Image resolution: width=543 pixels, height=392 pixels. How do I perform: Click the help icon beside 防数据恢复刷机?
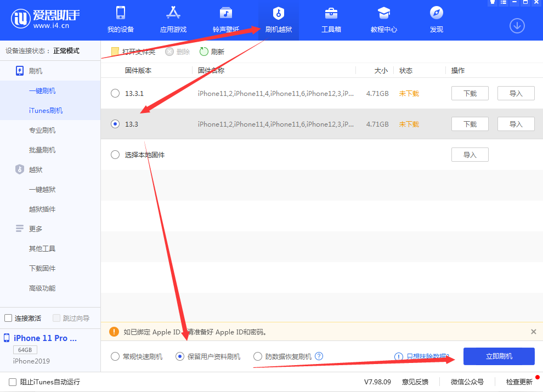(319, 356)
